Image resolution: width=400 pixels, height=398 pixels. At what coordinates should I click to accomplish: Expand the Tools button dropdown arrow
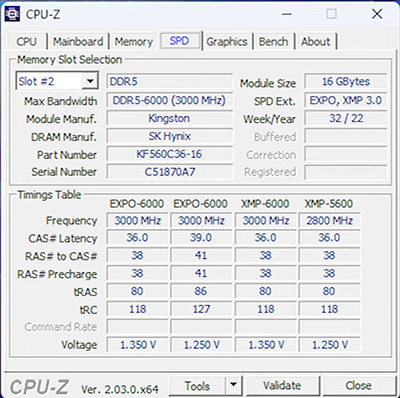tap(234, 385)
